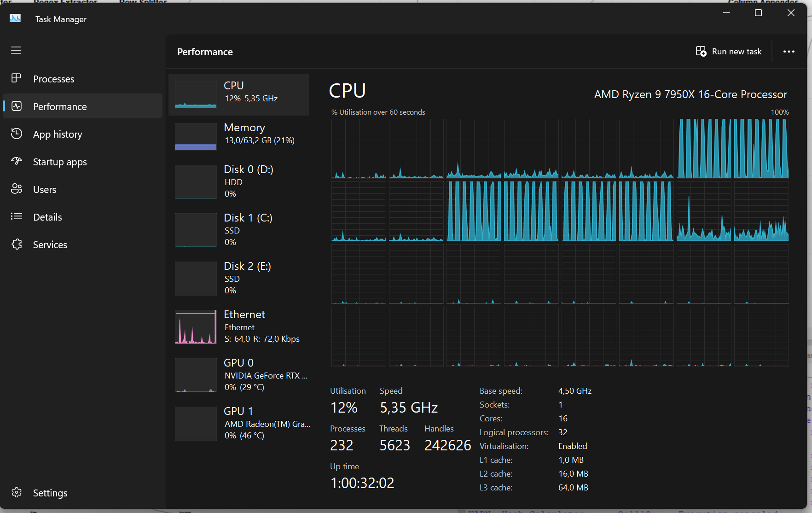This screenshot has width=812, height=513.
Task: Click the App history clock icon
Action: (x=17, y=134)
